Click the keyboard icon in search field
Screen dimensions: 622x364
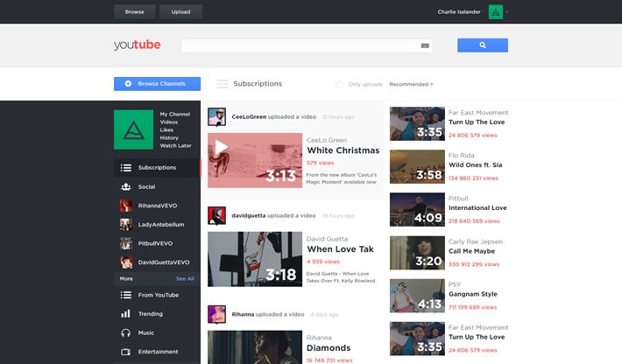[425, 45]
